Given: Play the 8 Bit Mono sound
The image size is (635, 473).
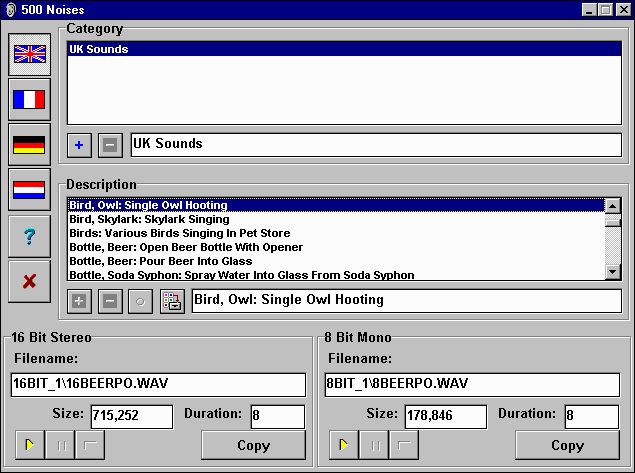Looking at the screenshot, I should 343,445.
